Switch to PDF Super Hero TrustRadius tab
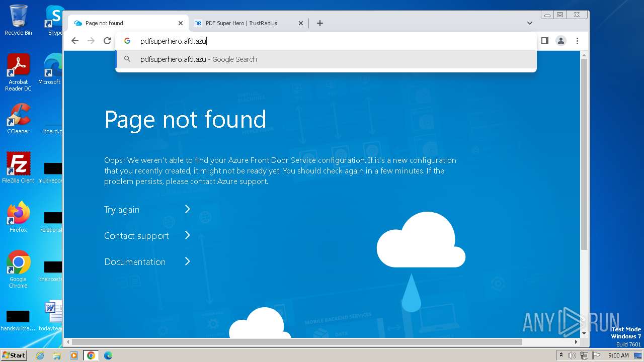 click(x=249, y=23)
